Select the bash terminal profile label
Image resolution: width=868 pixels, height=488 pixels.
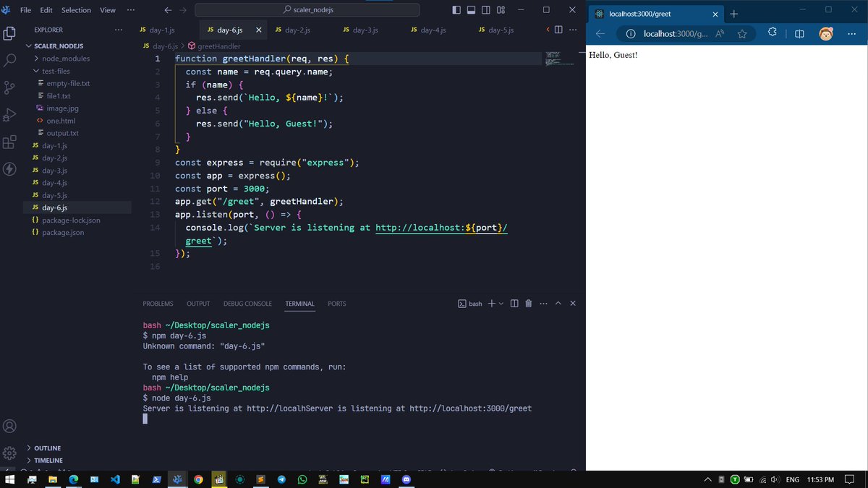point(470,304)
